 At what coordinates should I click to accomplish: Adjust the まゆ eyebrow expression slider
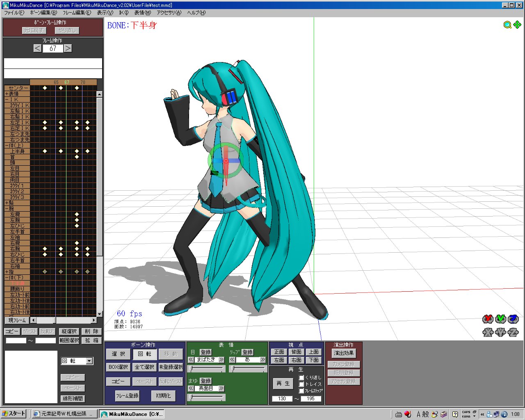(206, 397)
